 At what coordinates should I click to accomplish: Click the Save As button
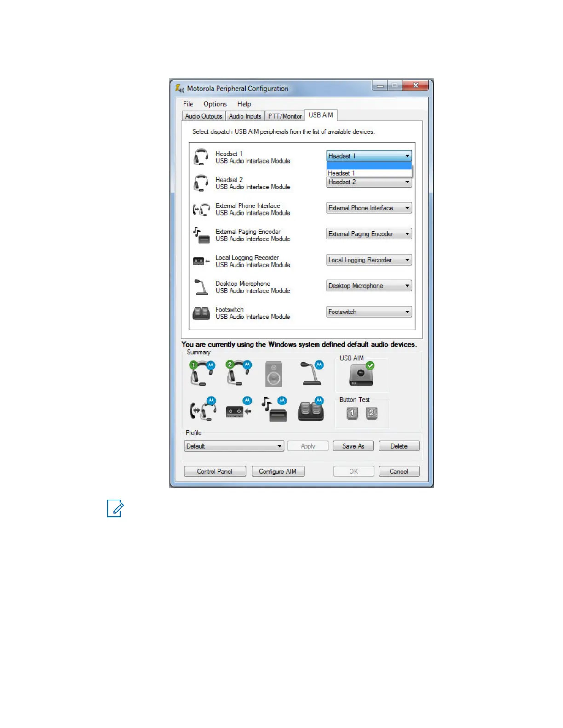point(353,446)
